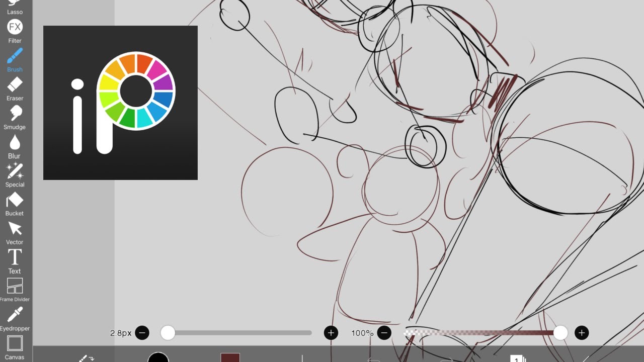Select the Text tool
Viewport: 644px width, 362px height.
pos(15,261)
